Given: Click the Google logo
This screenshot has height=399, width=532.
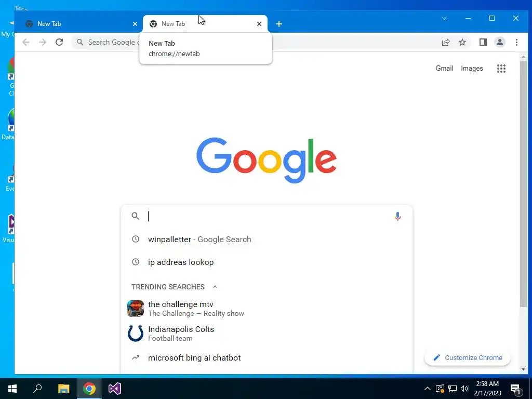Looking at the screenshot, I should tap(267, 161).
